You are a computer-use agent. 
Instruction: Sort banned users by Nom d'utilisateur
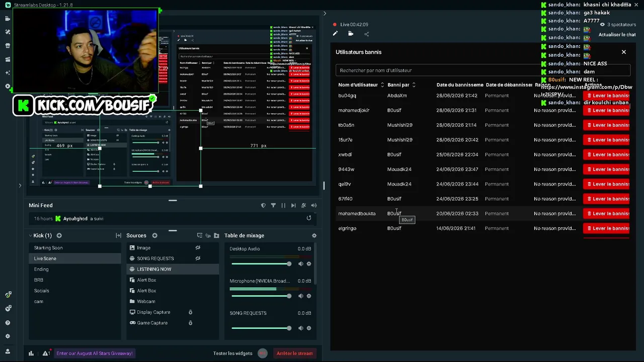[361, 85]
